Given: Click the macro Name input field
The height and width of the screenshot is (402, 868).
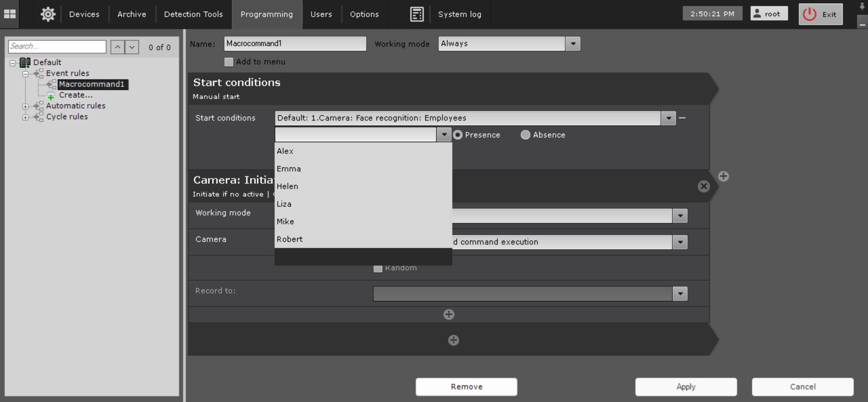Looking at the screenshot, I should (x=295, y=44).
